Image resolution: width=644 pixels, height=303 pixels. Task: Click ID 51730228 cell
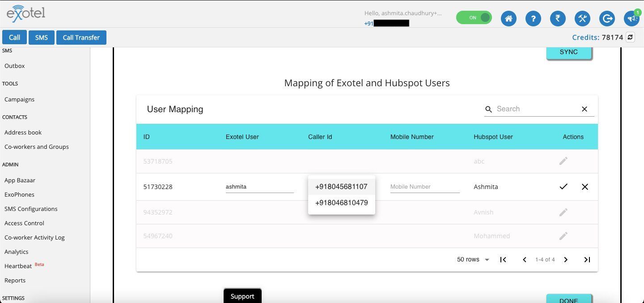[x=158, y=187]
